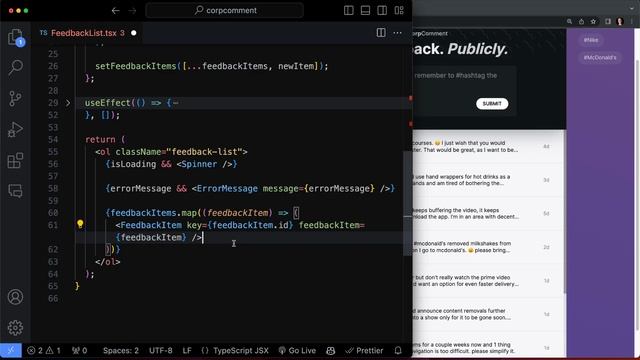640x360 pixels.
Task: Toggle the primary sidebar layout button
Action: click(349, 11)
